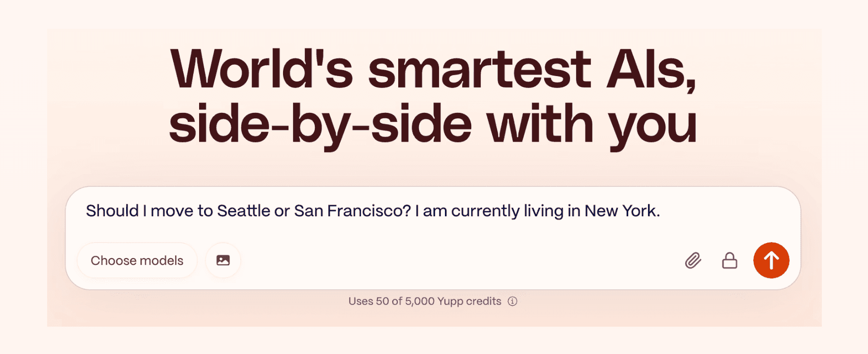Screen dimensions: 868x354
Task: Click the "Uses 50 of 5,000 Yupp credits" text
Action: tap(425, 301)
